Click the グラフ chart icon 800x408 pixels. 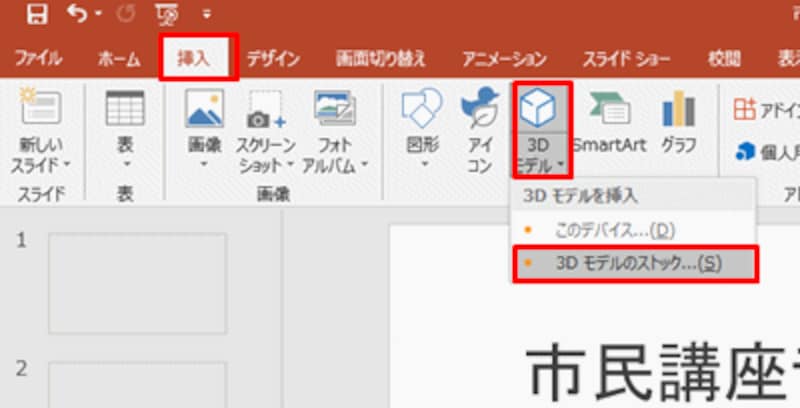pos(679,109)
